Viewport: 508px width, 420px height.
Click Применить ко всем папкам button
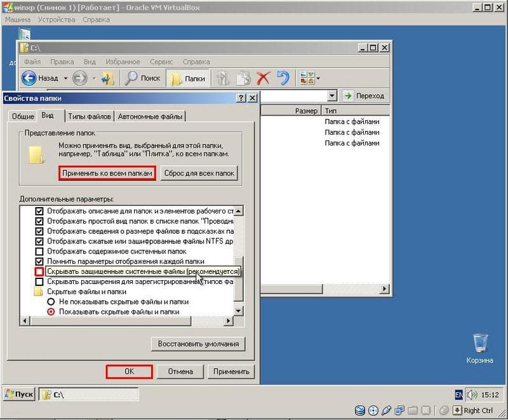pos(107,173)
